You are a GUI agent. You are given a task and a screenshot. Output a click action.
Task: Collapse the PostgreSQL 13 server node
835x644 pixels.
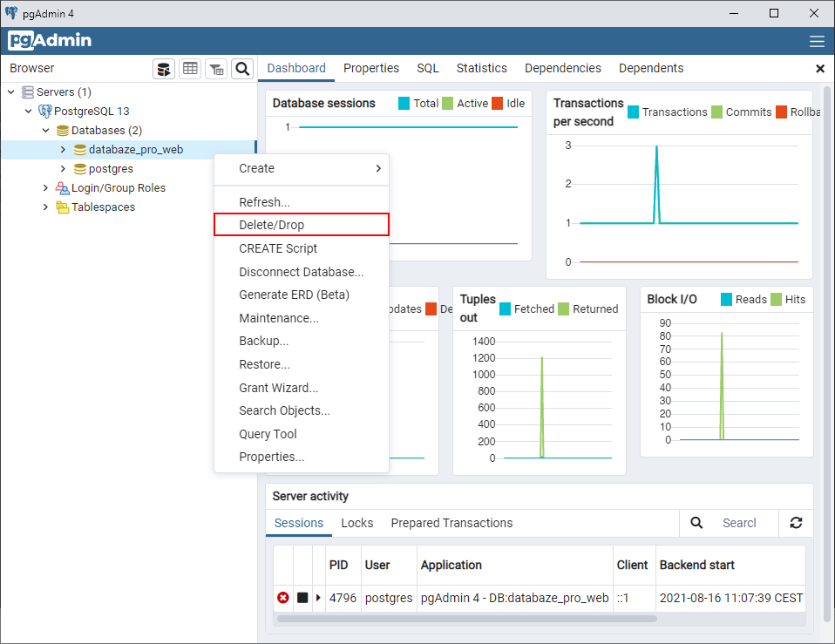point(28,112)
